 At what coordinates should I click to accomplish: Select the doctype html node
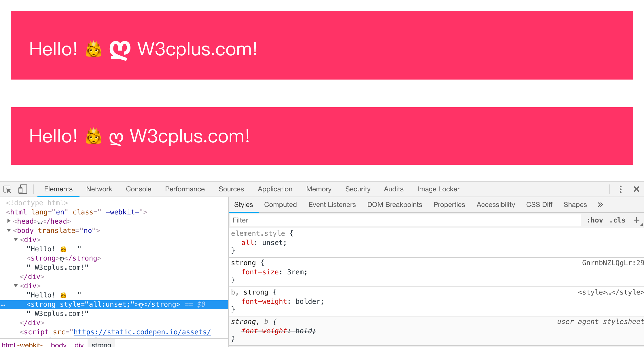click(x=37, y=203)
